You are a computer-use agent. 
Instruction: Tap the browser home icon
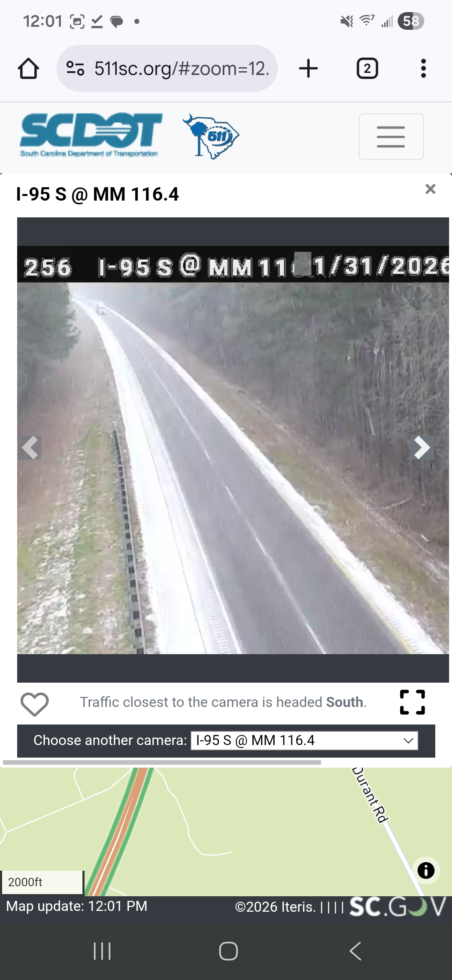[x=28, y=68]
